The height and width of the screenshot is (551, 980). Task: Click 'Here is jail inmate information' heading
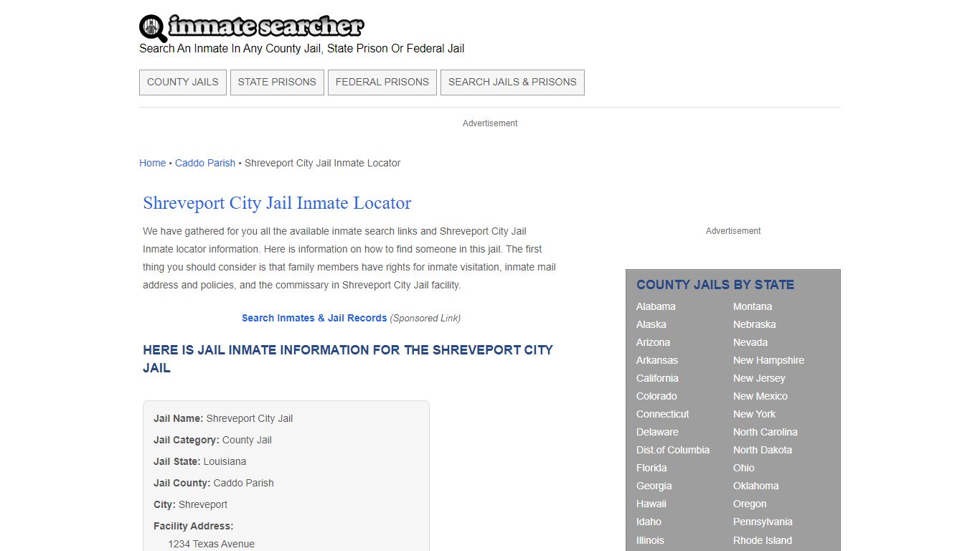click(348, 359)
